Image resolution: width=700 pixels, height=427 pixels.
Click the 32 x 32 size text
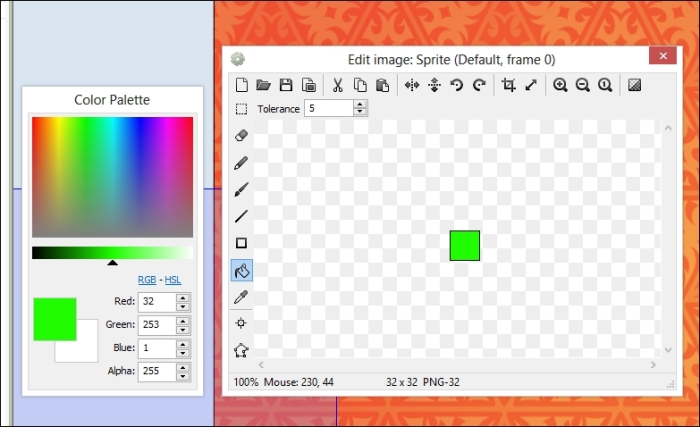pos(402,382)
